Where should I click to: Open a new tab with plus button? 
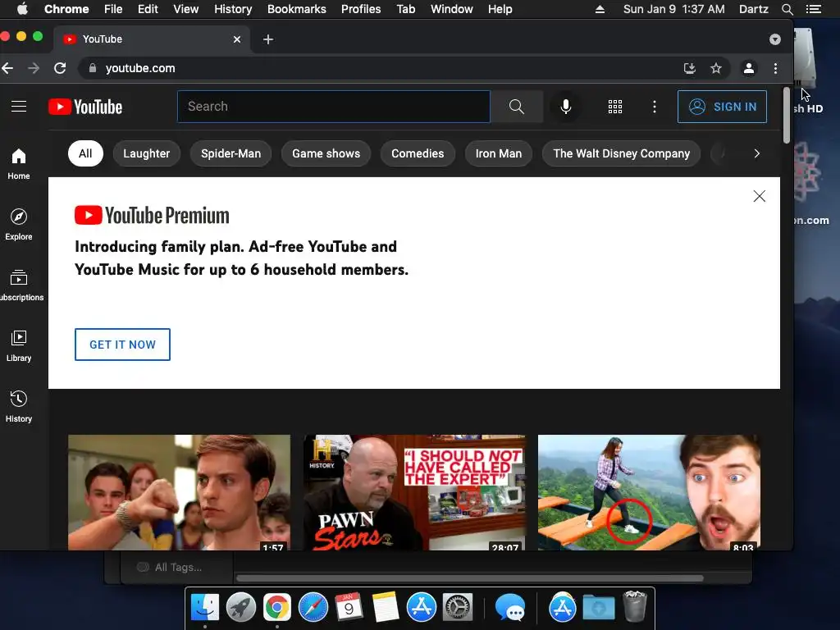pyautogui.click(x=268, y=39)
